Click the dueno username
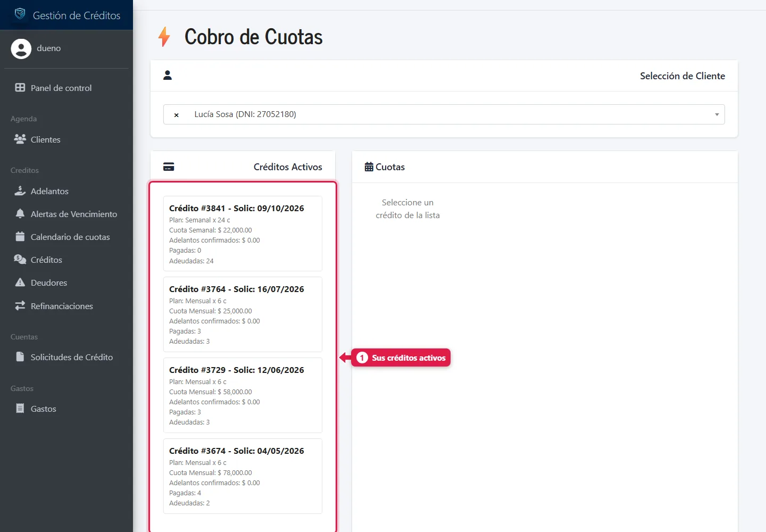The width and height of the screenshot is (766, 532). pos(49,48)
